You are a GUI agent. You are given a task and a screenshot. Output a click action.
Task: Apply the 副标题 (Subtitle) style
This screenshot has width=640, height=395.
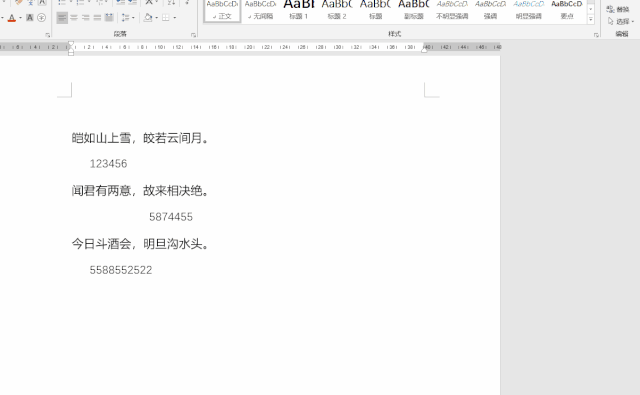413,11
